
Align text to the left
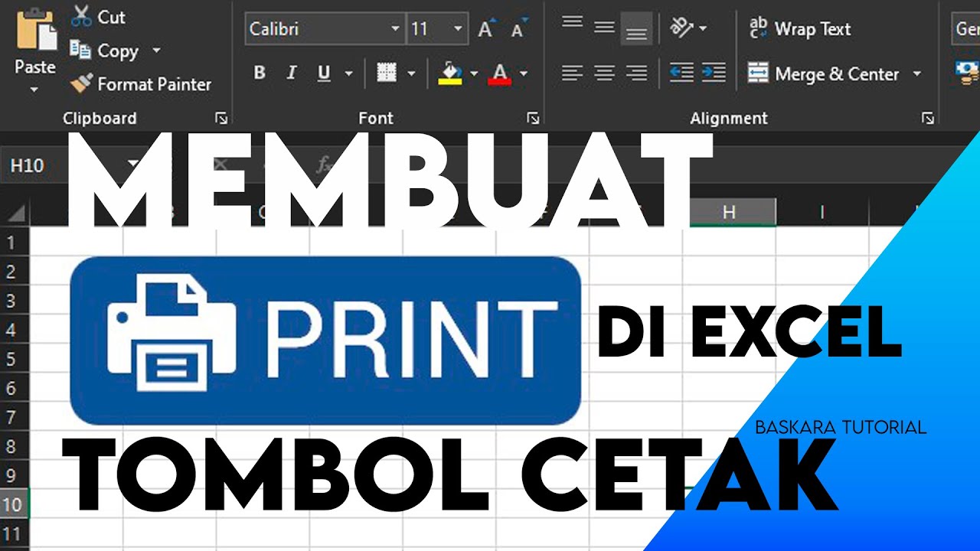pos(573,73)
